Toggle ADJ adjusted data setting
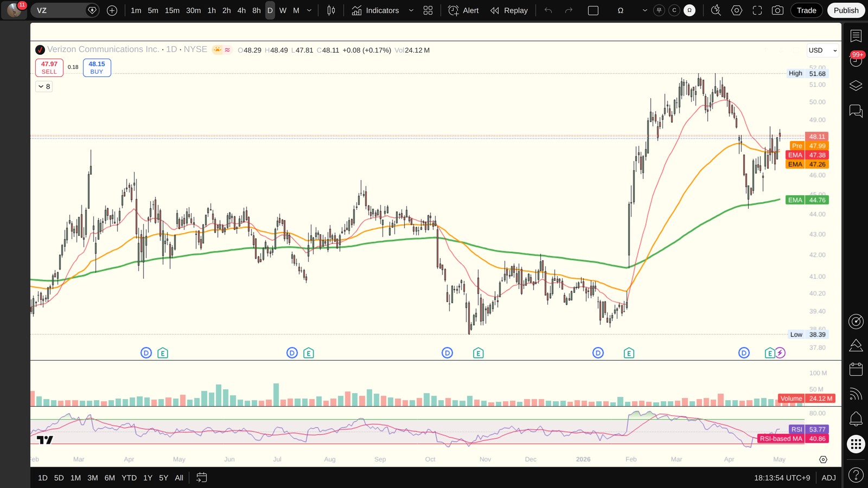 coord(828,478)
